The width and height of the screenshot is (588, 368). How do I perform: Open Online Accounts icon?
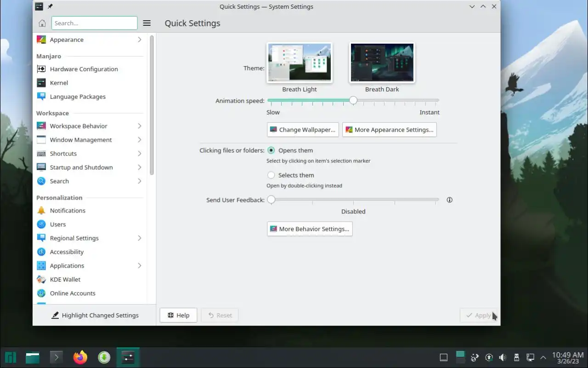click(41, 293)
